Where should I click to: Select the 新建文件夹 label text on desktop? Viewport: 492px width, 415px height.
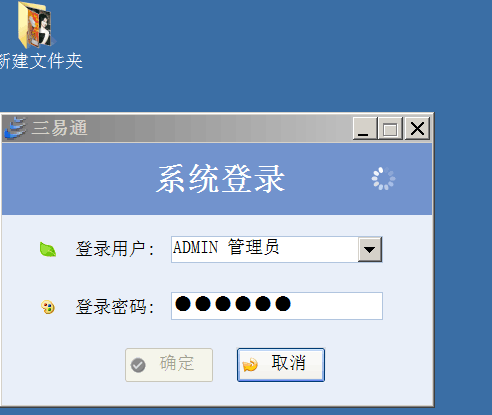(41, 61)
